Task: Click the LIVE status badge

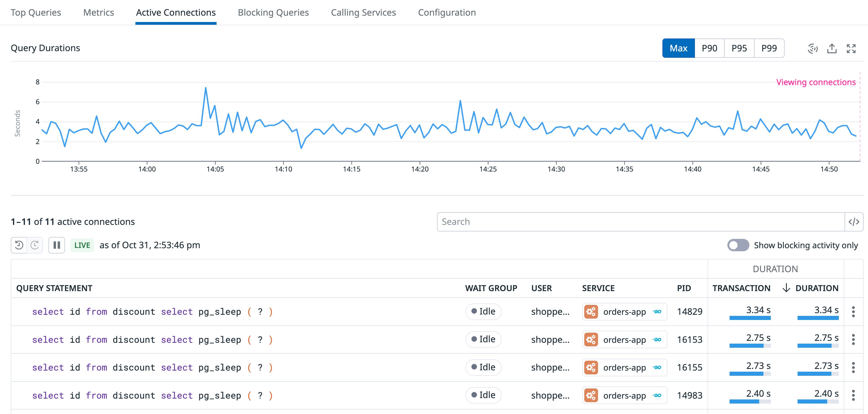Action: click(x=82, y=245)
